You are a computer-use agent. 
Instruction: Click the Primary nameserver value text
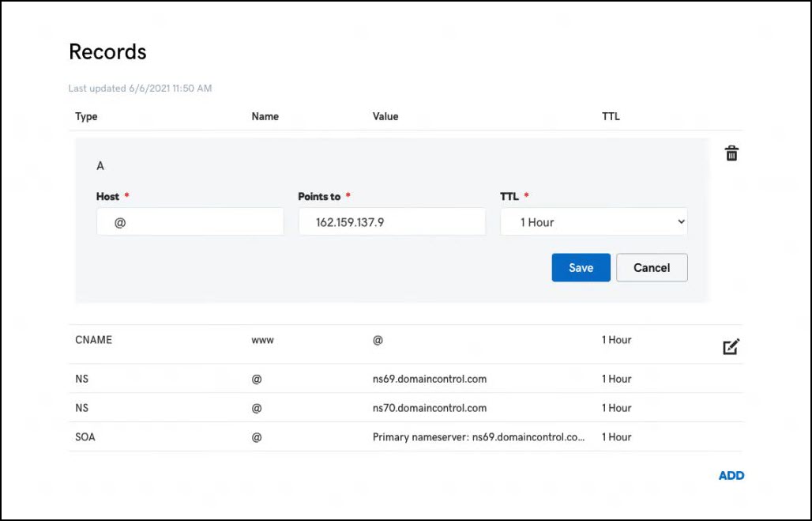tap(479, 437)
